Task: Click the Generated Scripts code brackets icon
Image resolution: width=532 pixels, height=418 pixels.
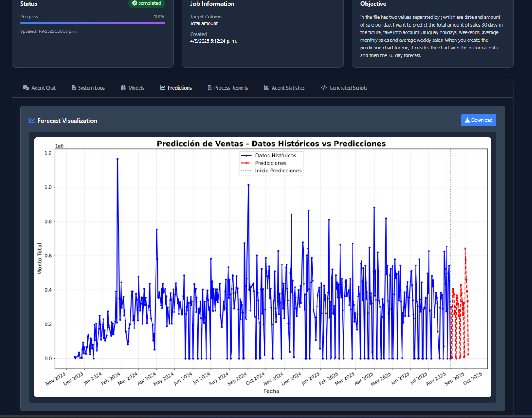Action: click(x=324, y=88)
